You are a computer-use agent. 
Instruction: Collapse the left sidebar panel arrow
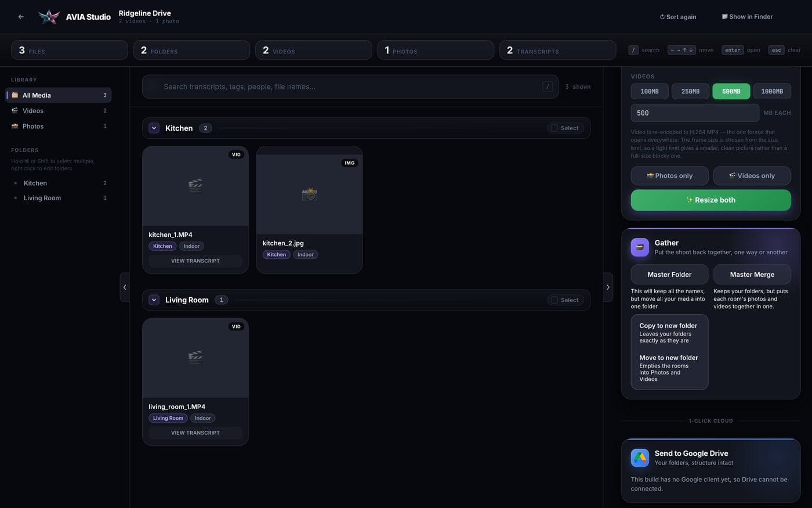click(x=125, y=287)
